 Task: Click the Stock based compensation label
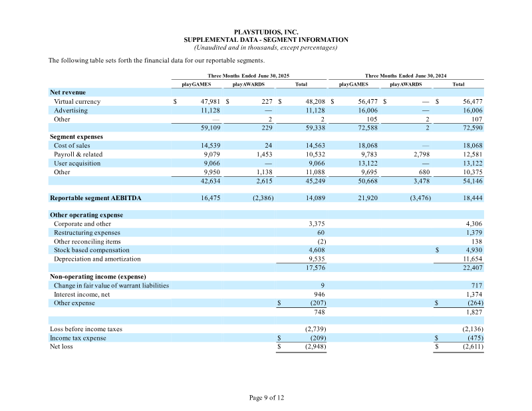[x=92, y=250]
